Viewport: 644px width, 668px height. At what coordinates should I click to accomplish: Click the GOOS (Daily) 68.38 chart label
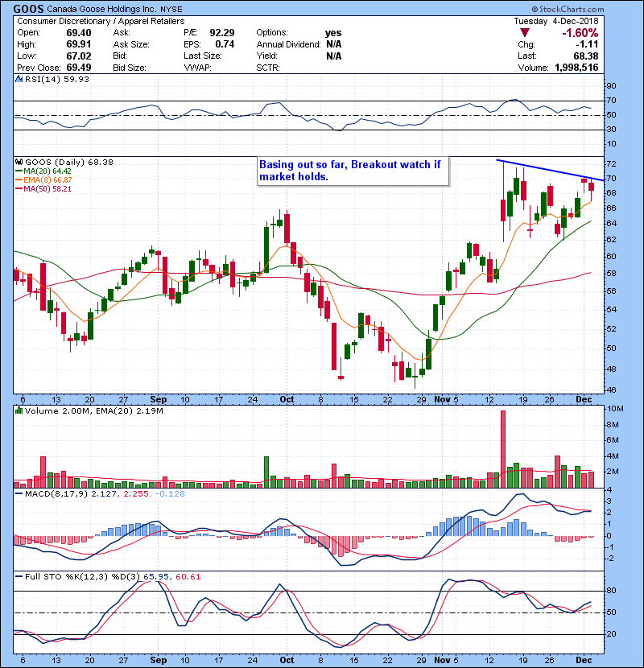(69, 162)
